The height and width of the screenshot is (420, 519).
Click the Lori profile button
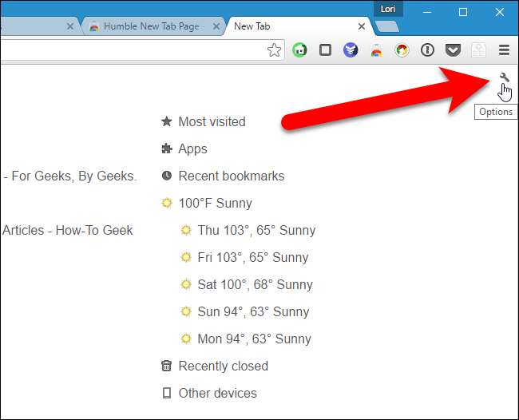[x=389, y=9]
